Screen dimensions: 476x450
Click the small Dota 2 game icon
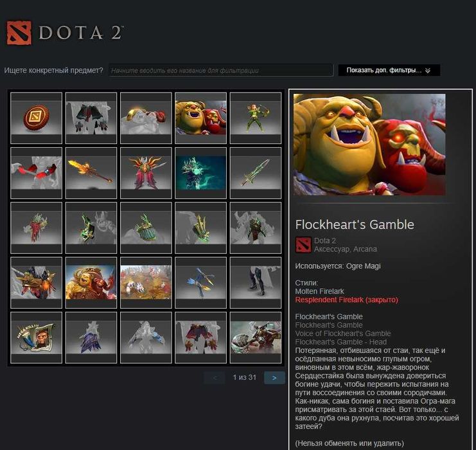303,245
